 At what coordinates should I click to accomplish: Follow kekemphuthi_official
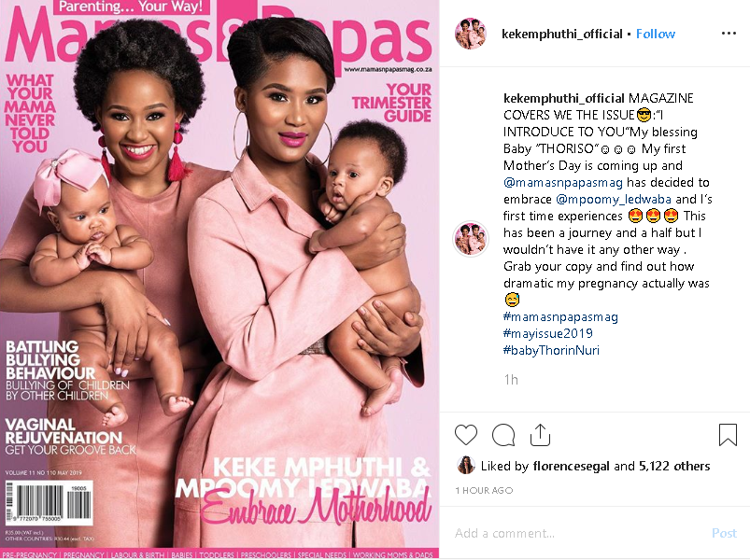pos(656,34)
